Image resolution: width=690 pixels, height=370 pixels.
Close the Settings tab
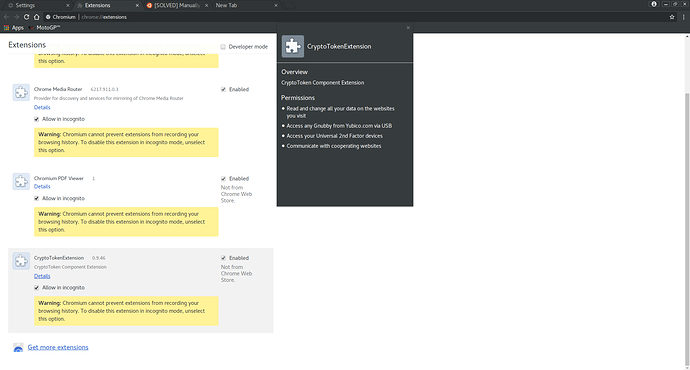(67, 5)
